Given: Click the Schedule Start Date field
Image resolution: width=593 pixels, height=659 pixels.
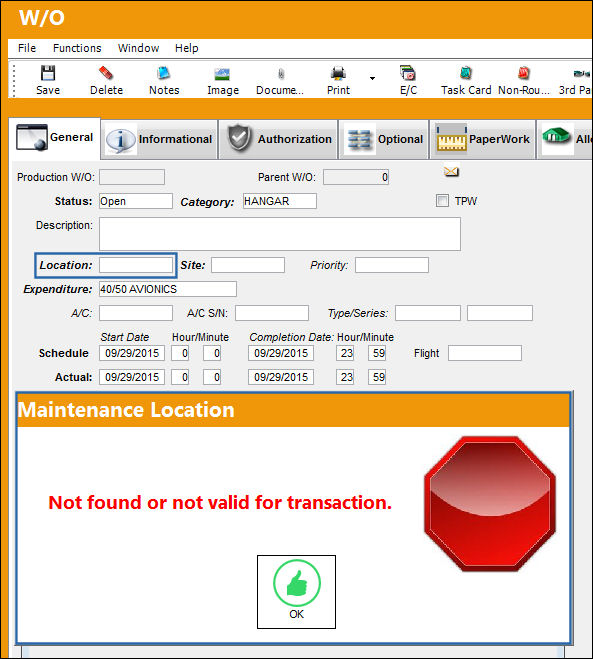Looking at the screenshot, I should tap(132, 353).
